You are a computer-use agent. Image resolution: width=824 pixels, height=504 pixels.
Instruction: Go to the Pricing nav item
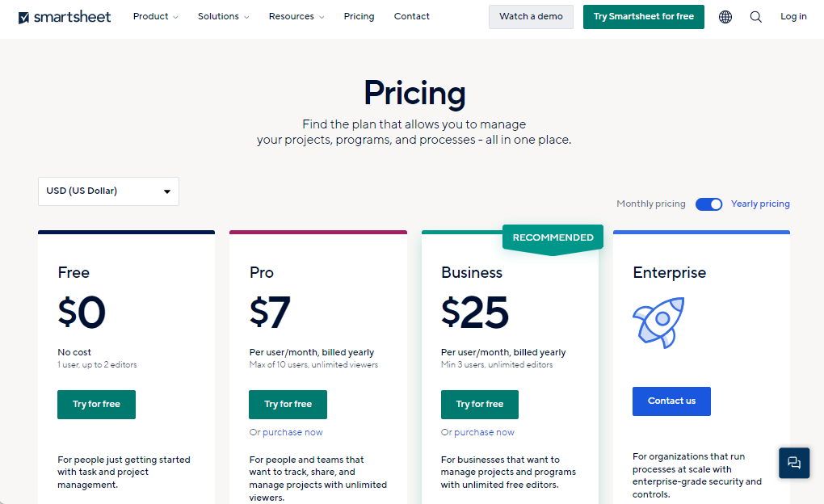pos(359,17)
